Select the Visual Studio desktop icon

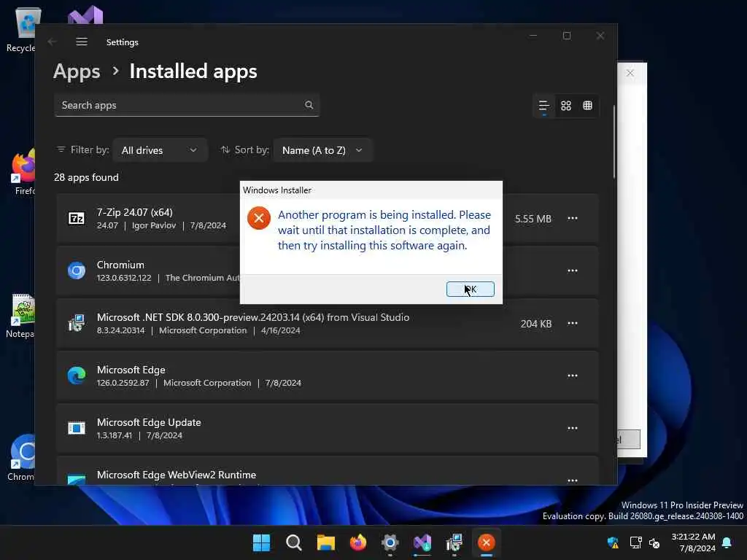pos(85,15)
